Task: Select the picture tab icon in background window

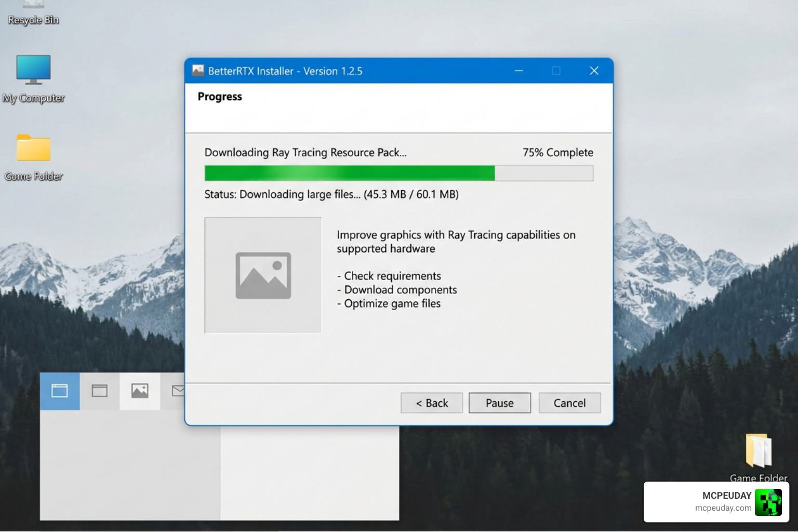Action: point(140,391)
